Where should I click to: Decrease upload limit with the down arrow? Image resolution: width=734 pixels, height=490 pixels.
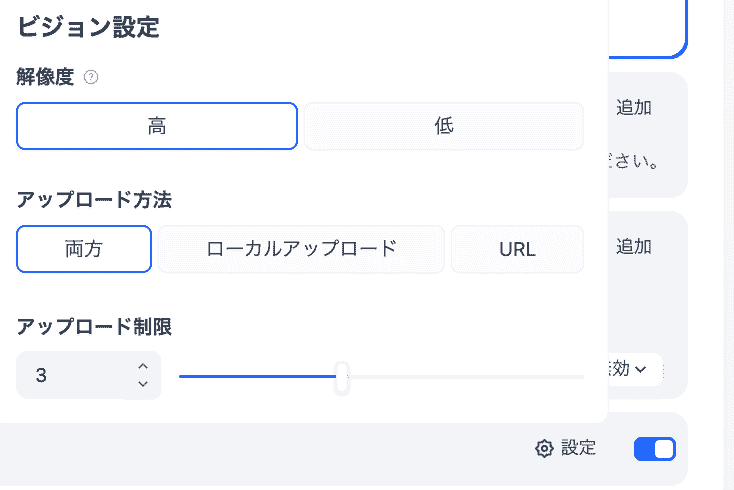tap(143, 384)
